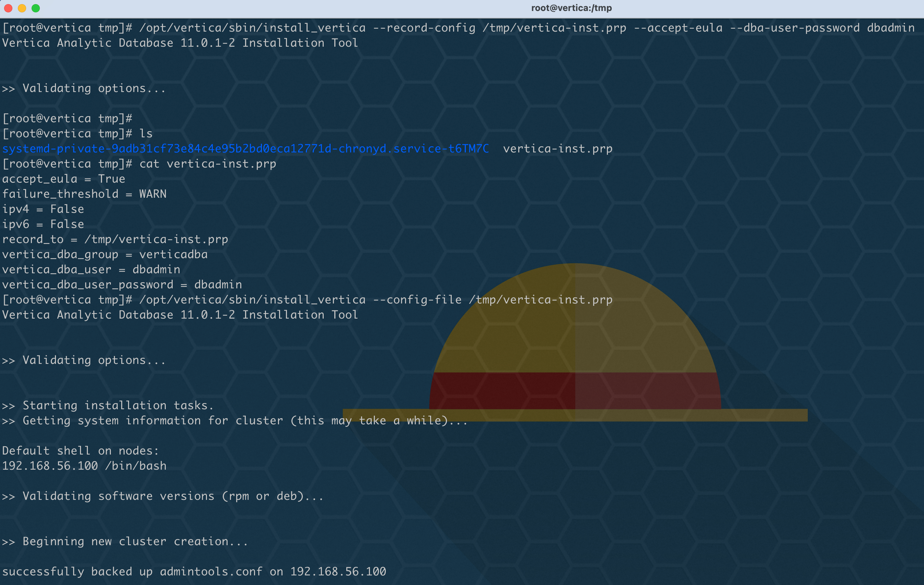Click the green zoom window button
This screenshot has height=585, width=924.
pos(36,8)
